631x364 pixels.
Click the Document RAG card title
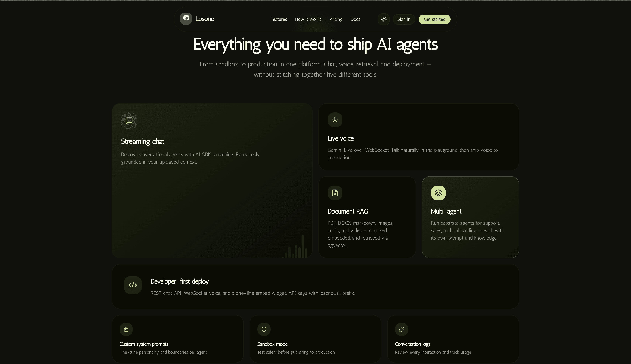(348, 212)
